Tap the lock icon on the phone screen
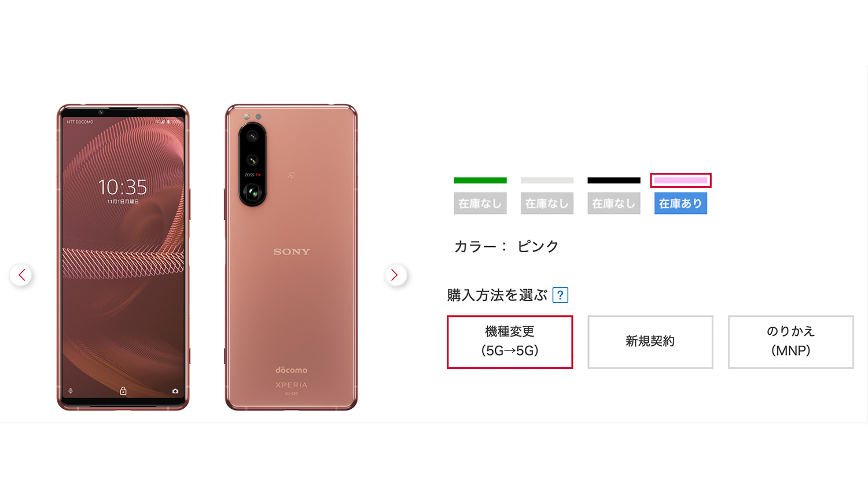Viewport: 868px width, 488px height. pos(123,391)
